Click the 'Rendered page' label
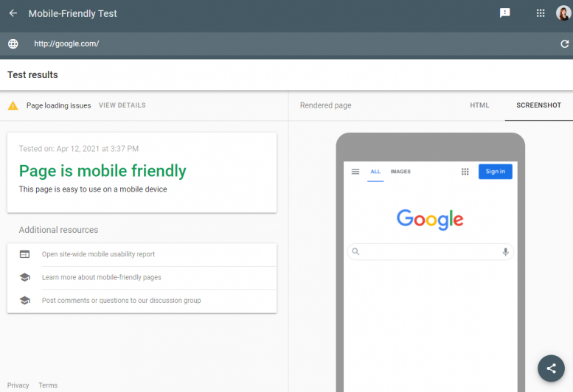 [326, 105]
